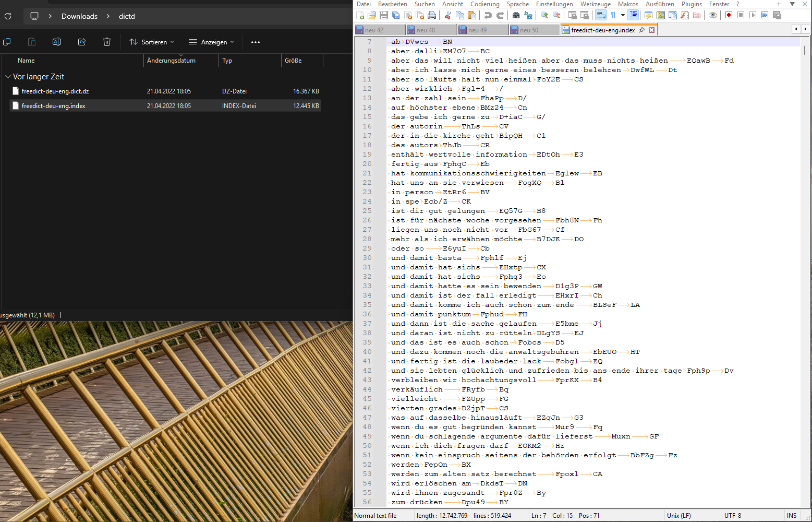Screen dimensions: 812x522
Task: Play back the recorded macro
Action: tap(753, 15)
